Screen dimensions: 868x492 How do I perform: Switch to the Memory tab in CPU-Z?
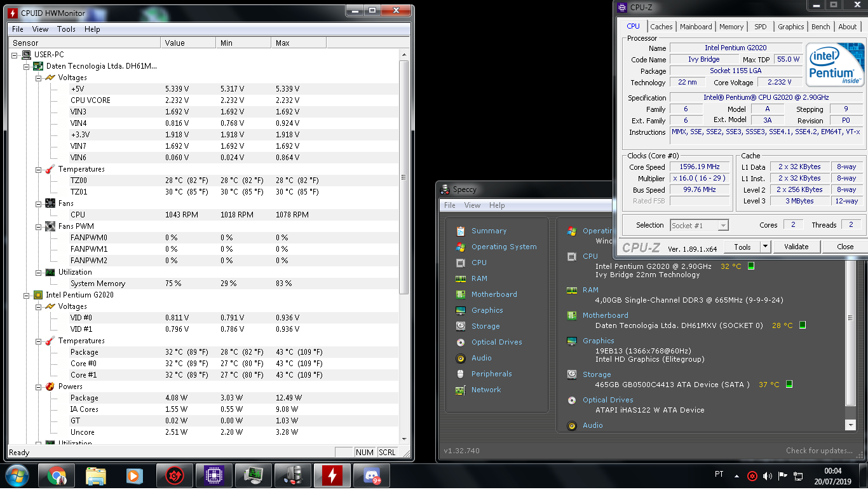(x=731, y=27)
